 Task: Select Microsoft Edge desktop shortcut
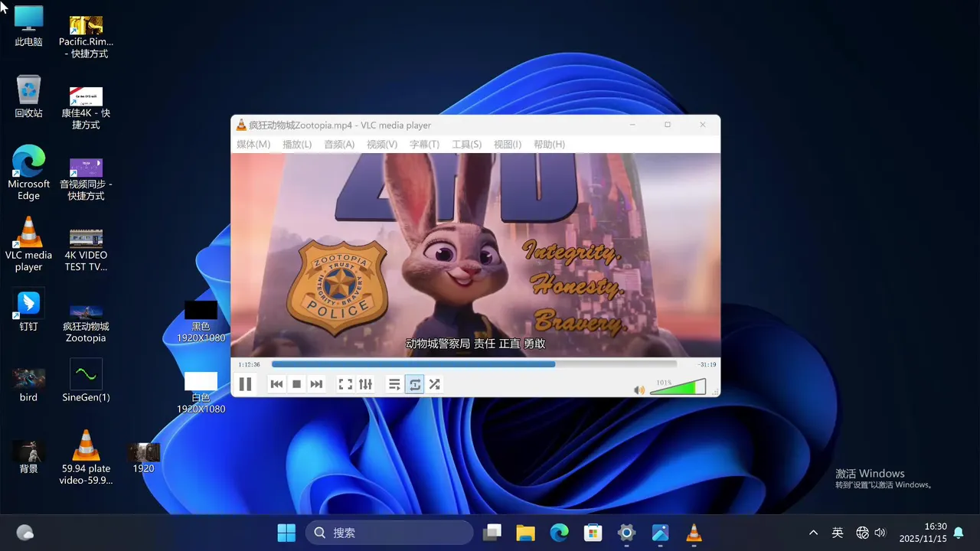point(28,173)
